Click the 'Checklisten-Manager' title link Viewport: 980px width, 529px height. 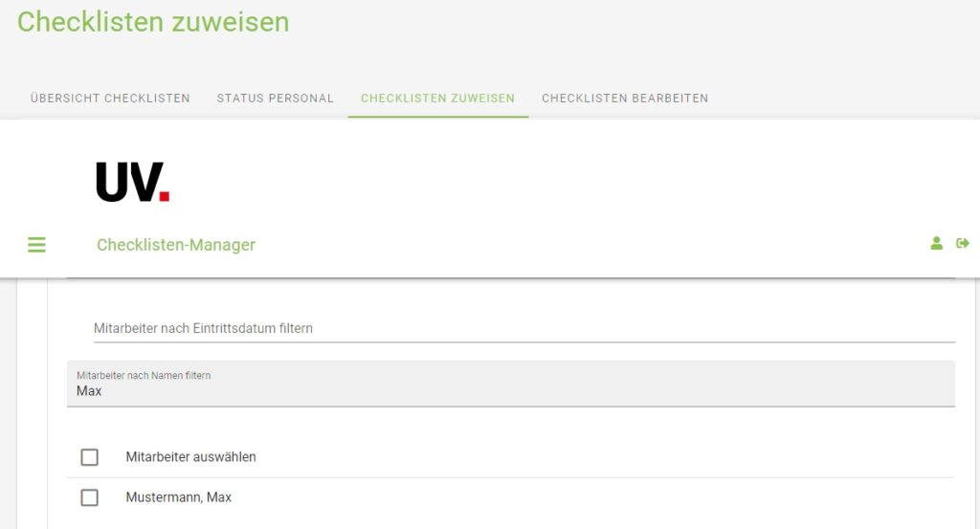click(x=176, y=245)
